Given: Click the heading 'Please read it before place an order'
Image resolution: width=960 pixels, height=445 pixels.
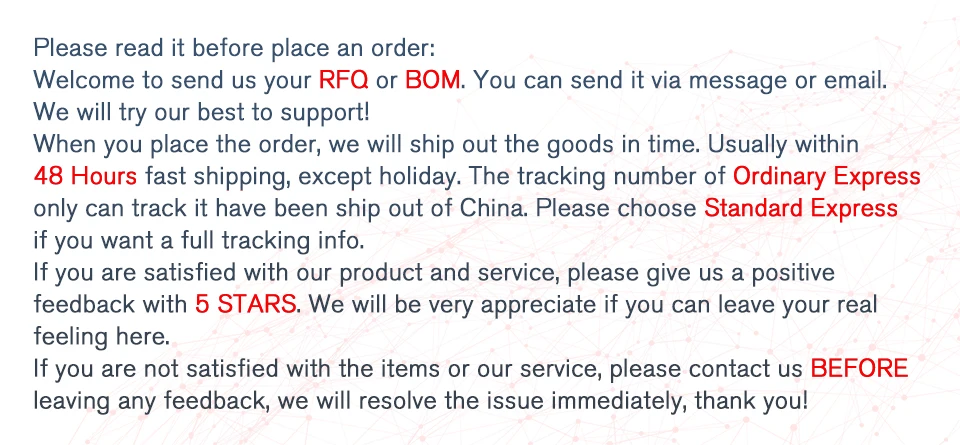Looking at the screenshot, I should click(x=235, y=47).
